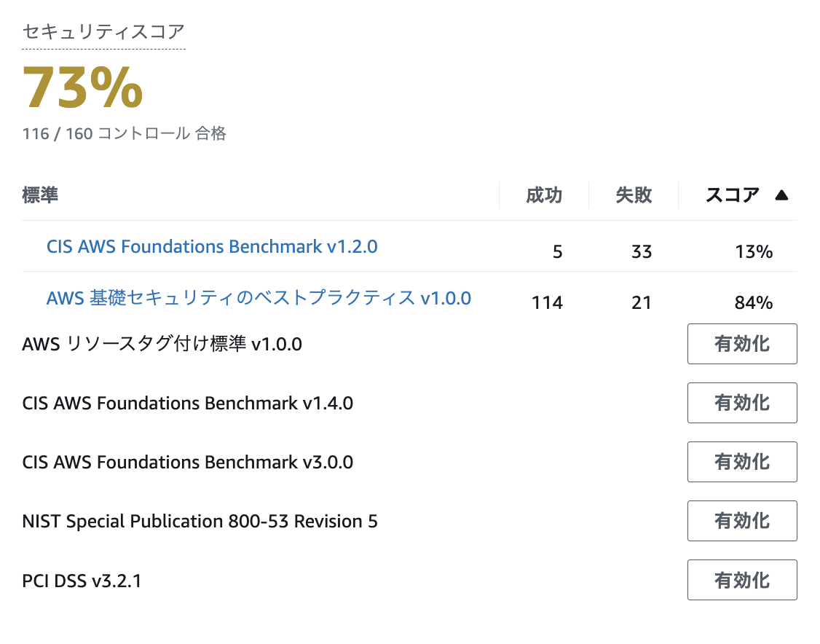Viewport: 820px width, 644px height.
Task: Enable the PCI DSS v3.2.1 standard
Action: click(x=742, y=580)
